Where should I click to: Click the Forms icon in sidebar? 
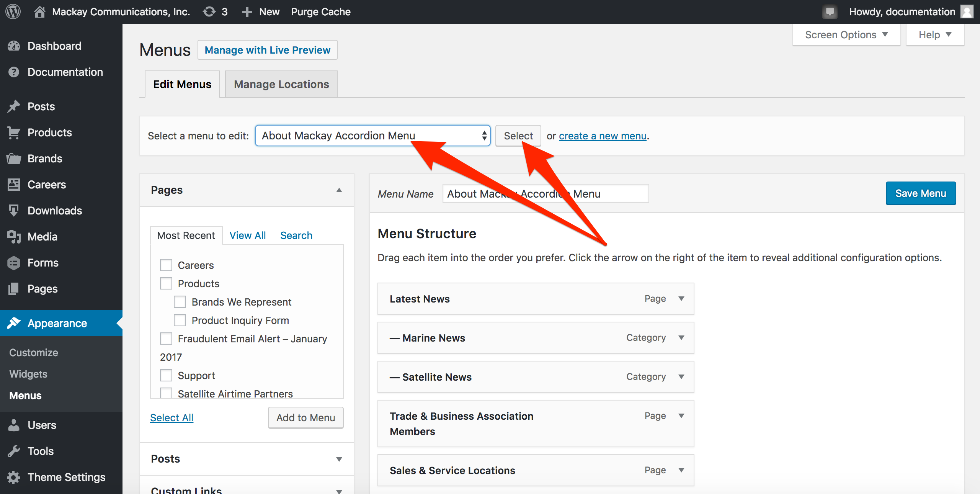tap(14, 263)
